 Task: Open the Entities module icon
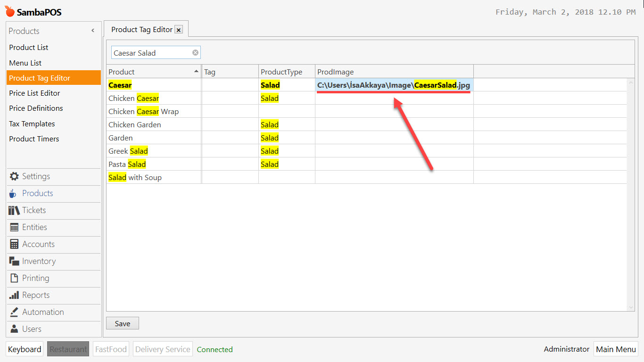14,227
